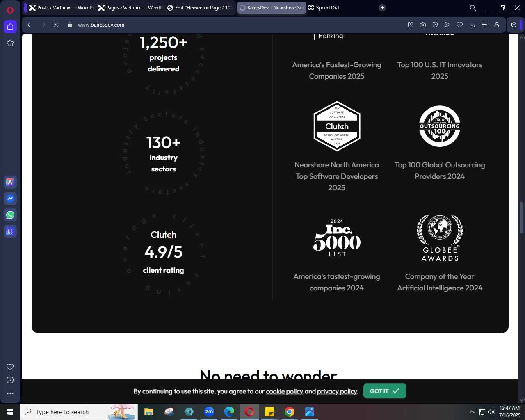Open WhatsApp in the sidebar

pyautogui.click(x=10, y=215)
